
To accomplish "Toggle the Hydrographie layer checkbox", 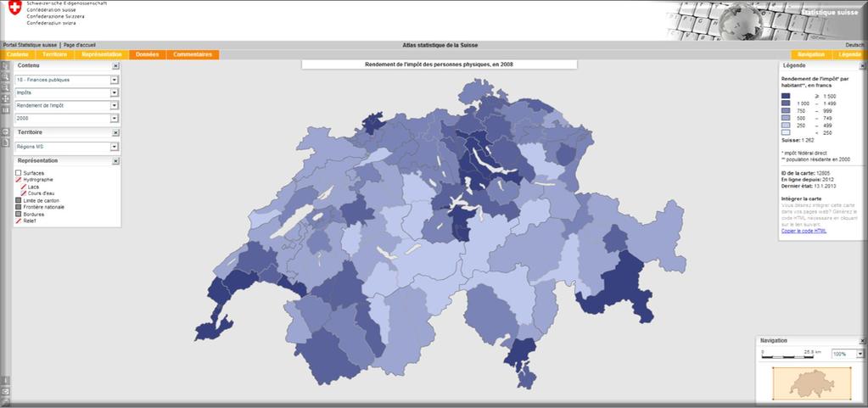I will click(x=19, y=180).
